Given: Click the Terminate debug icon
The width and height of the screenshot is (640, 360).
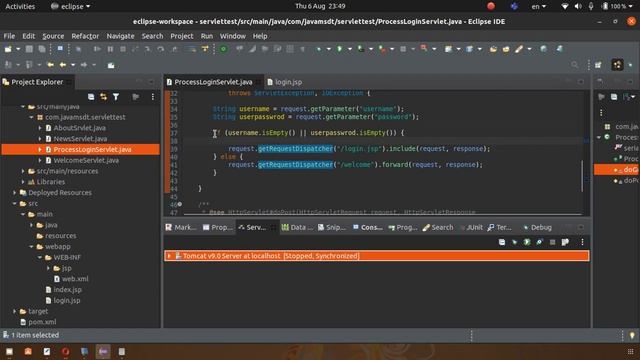Looking at the screenshot, I should click(123, 49).
